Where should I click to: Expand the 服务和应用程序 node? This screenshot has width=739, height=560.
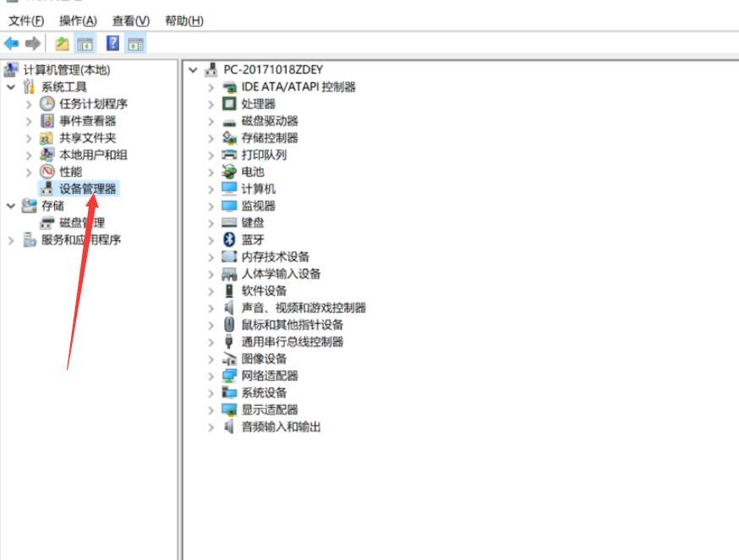click(10, 240)
